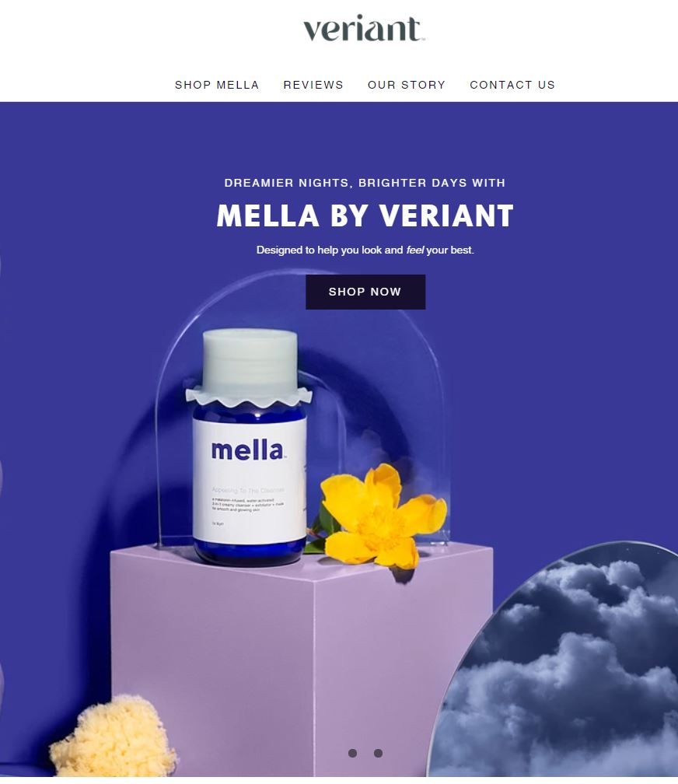Click the veriant logo at the top
The height and width of the screenshot is (784, 678).
364,29
